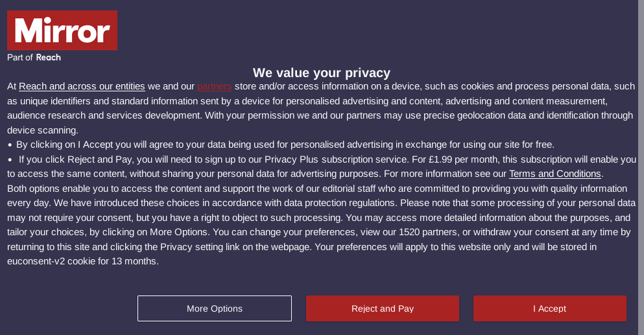This screenshot has height=335, width=644.
Task: Click the red Mirror logo
Action: click(x=62, y=30)
